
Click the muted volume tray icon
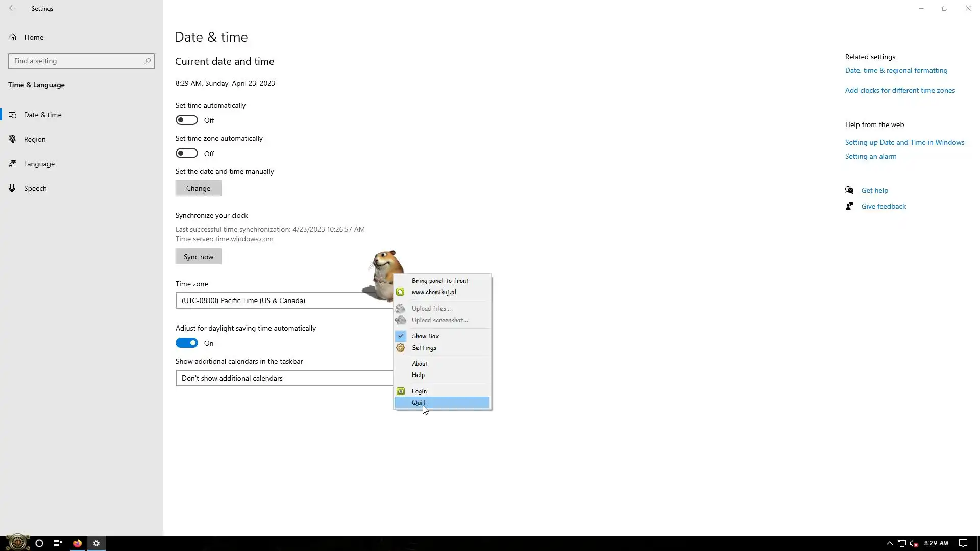click(914, 543)
